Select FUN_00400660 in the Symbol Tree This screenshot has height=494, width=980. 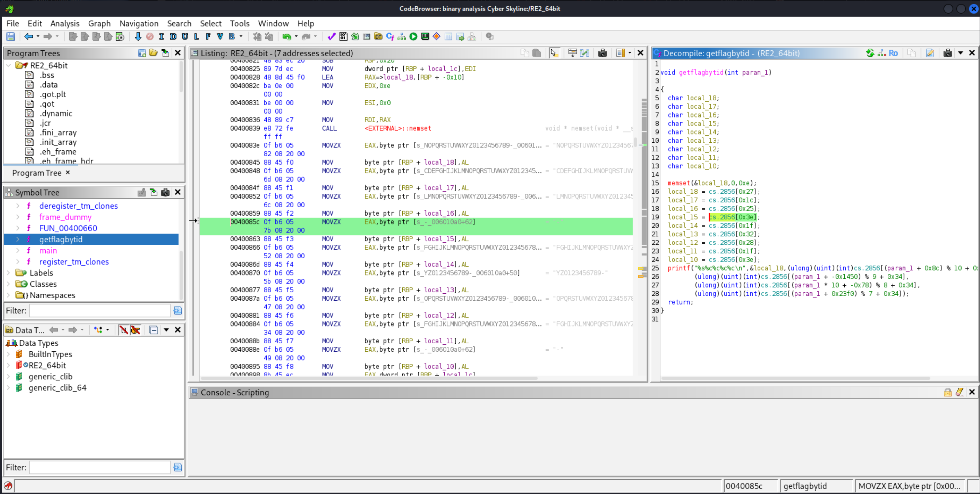click(x=68, y=228)
